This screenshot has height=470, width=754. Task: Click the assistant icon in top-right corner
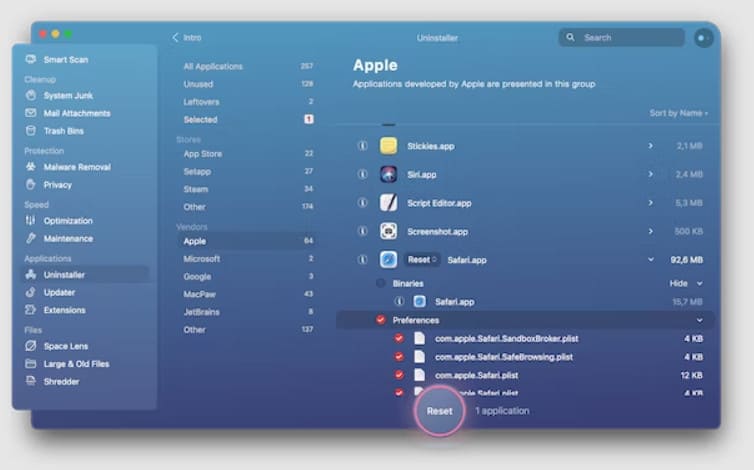[703, 38]
